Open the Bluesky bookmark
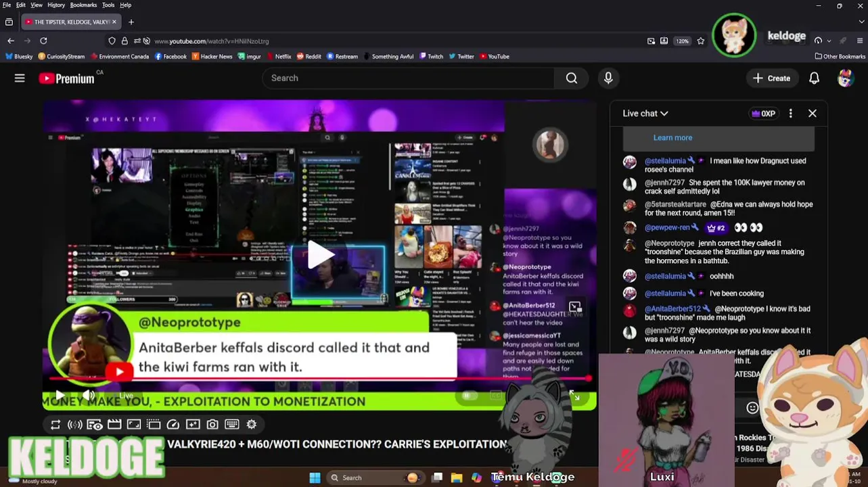The width and height of the screenshot is (868, 487). pyautogui.click(x=19, y=57)
